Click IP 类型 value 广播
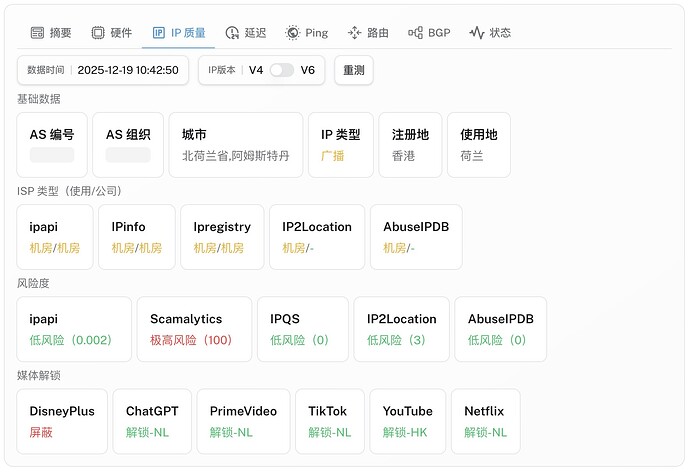Screen dimensions: 690x473 333,156
